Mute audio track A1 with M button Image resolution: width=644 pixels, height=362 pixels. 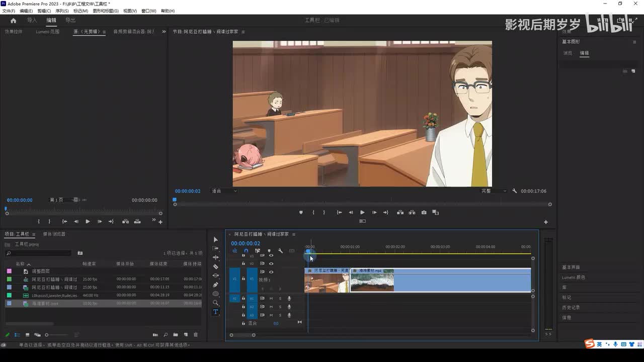click(271, 299)
